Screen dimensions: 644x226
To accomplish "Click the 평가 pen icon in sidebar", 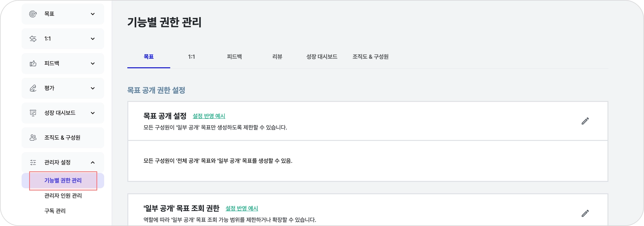I will pyautogui.click(x=33, y=88).
